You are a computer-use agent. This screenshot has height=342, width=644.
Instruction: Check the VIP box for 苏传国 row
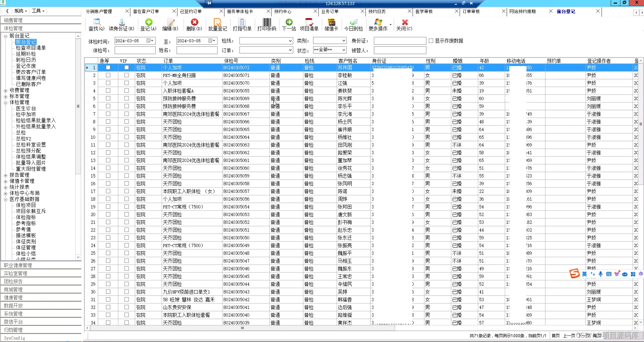tap(127, 67)
